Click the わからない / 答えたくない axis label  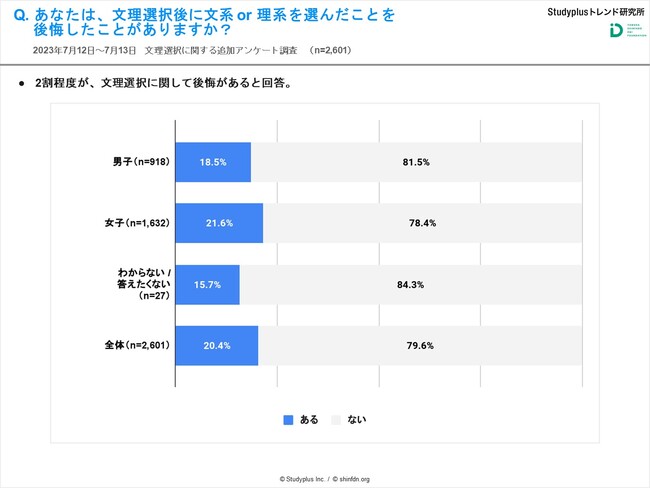tap(140, 284)
